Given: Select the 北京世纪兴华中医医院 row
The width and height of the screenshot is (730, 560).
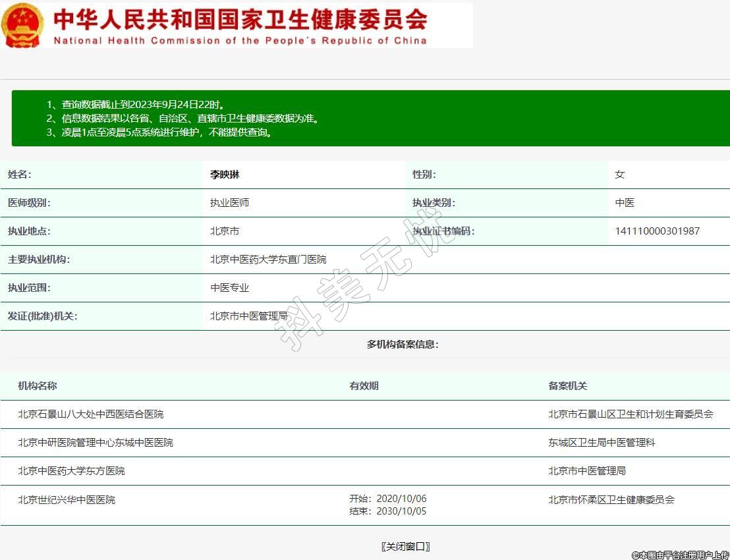Looking at the screenshot, I should coord(67,500).
